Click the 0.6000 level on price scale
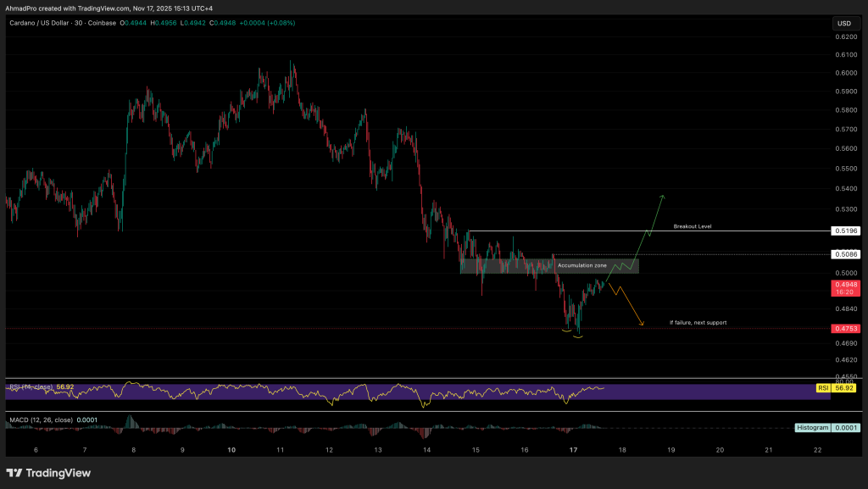The width and height of the screenshot is (868, 489). (844, 73)
